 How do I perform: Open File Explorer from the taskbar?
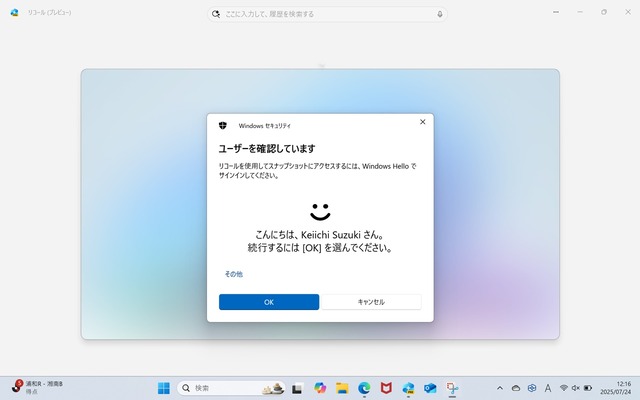click(x=342, y=388)
